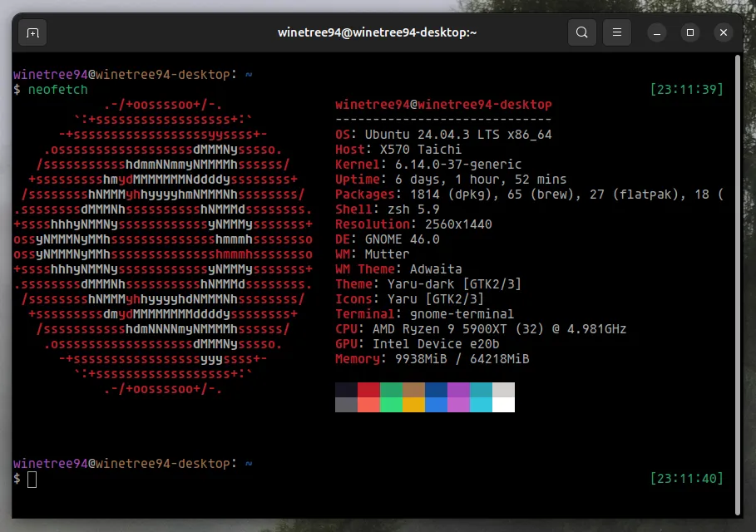The height and width of the screenshot is (532, 756).
Task: Click the search icon in the header bar
Action: click(582, 32)
